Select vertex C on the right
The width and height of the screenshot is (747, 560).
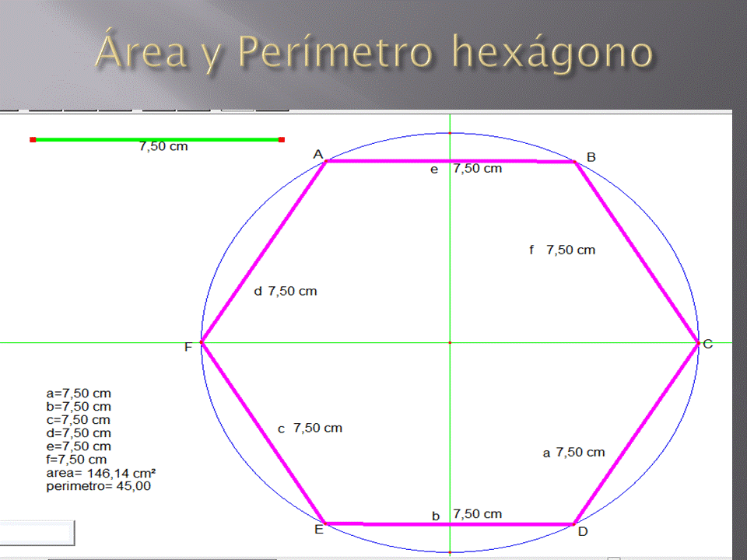698,344
